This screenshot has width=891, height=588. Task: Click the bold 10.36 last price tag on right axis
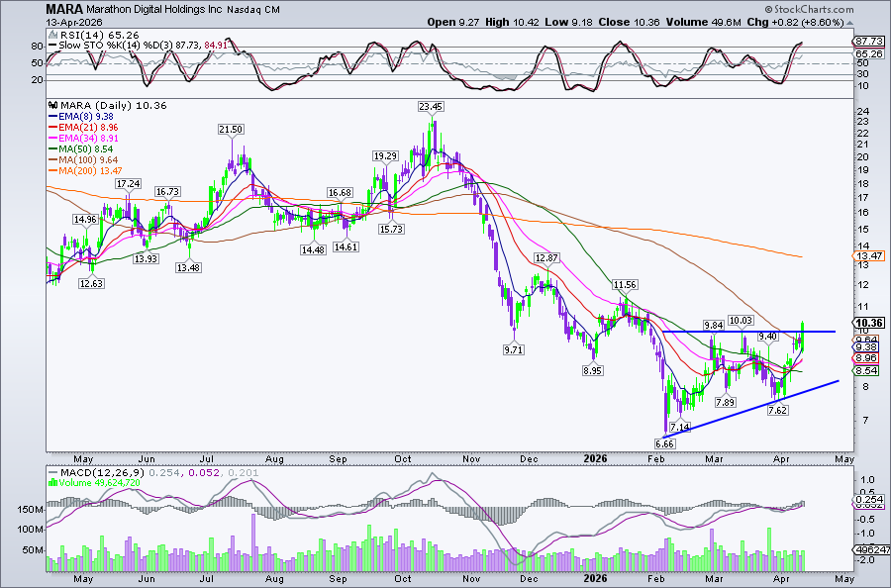(x=871, y=323)
